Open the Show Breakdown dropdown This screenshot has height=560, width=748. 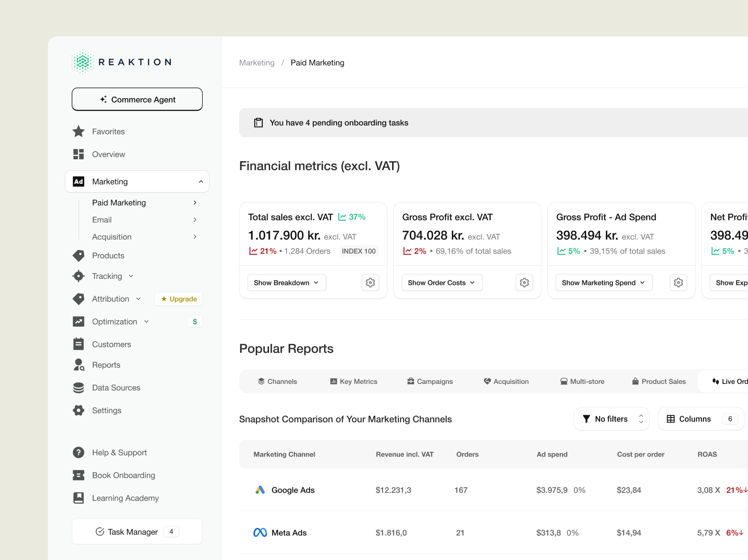(287, 282)
